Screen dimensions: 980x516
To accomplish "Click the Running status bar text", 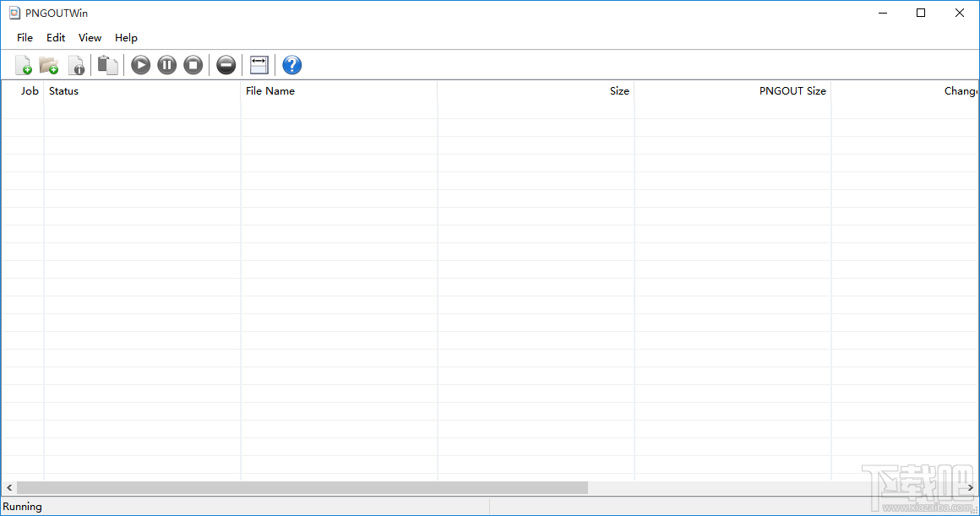I will tap(23, 507).
